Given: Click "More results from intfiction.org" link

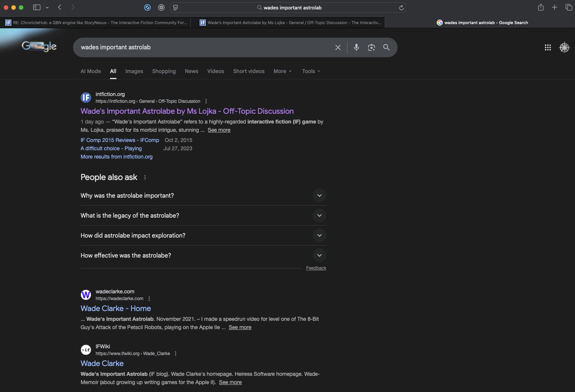Looking at the screenshot, I should point(116,157).
